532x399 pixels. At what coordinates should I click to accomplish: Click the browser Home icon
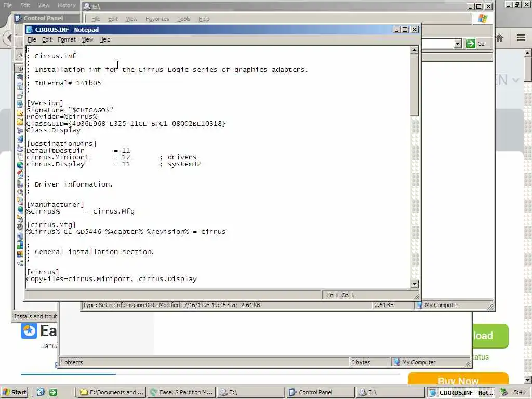499,38
